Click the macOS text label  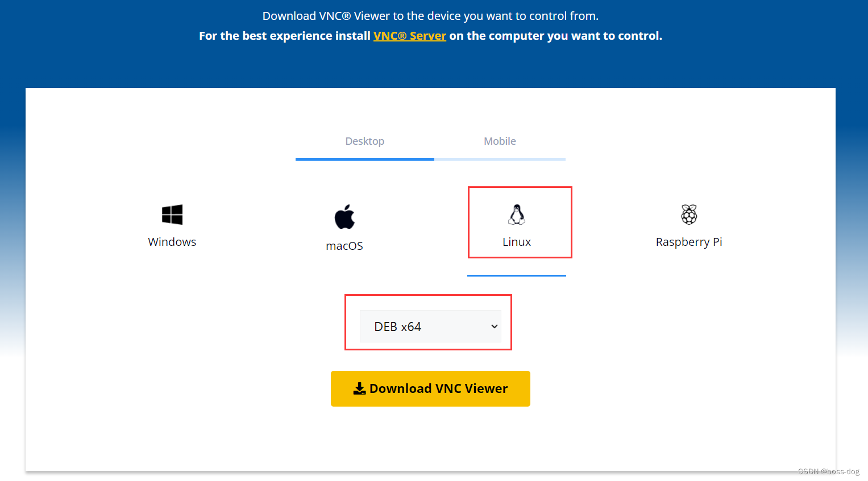click(344, 246)
